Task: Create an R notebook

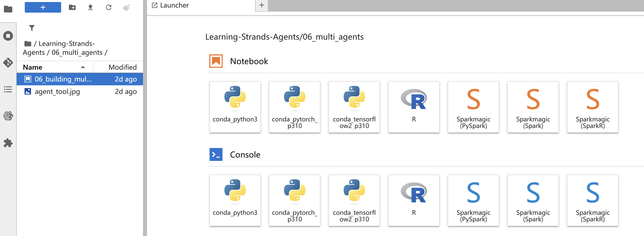Action: tap(414, 107)
